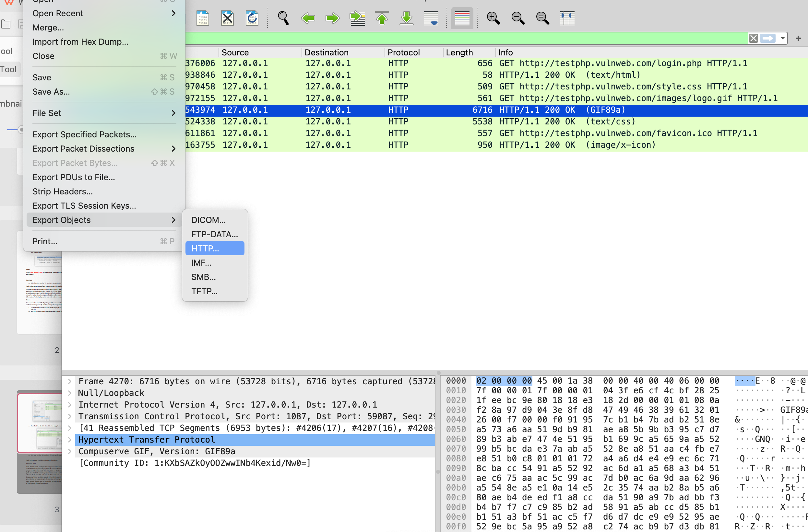Viewport: 808px width, 532px height.
Task: Sort by the Protocol column header
Action: coord(414,52)
